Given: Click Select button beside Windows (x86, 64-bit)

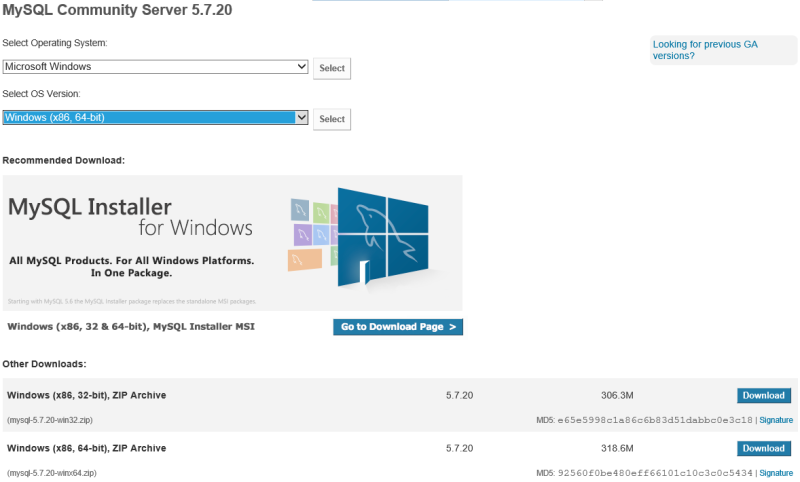Looking at the screenshot, I should (332, 119).
